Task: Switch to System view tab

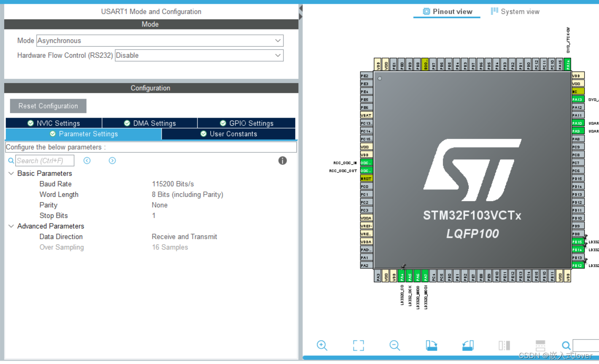Action: 515,11
